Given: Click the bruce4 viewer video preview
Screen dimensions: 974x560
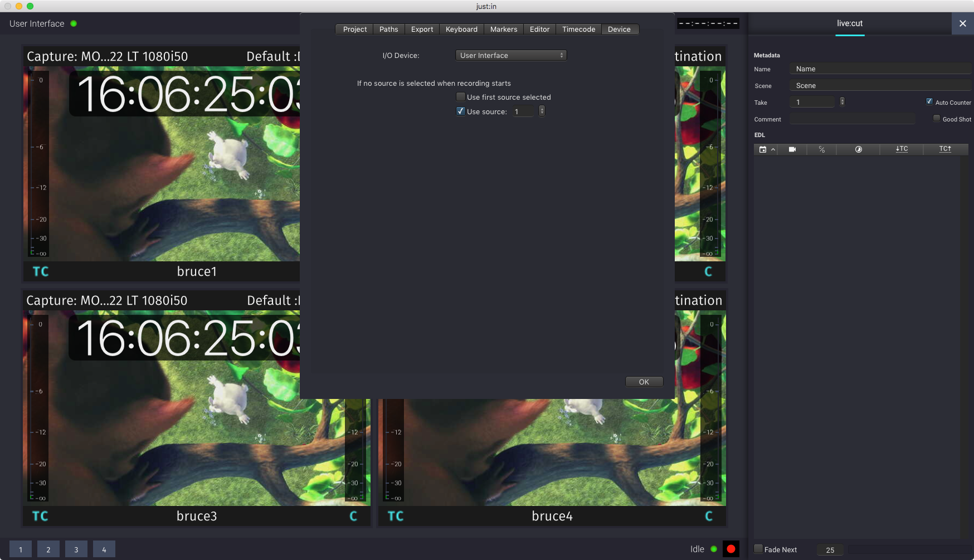Looking at the screenshot, I should point(552,452).
